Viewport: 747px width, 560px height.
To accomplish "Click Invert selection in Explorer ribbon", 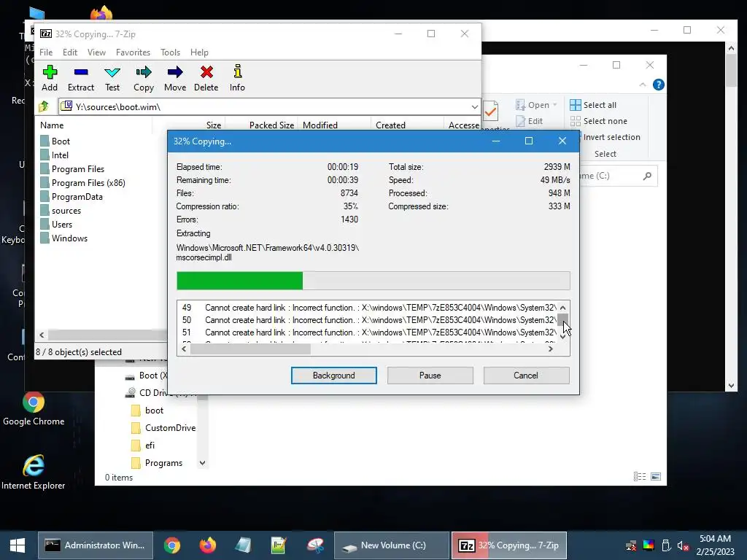I will [x=611, y=137].
